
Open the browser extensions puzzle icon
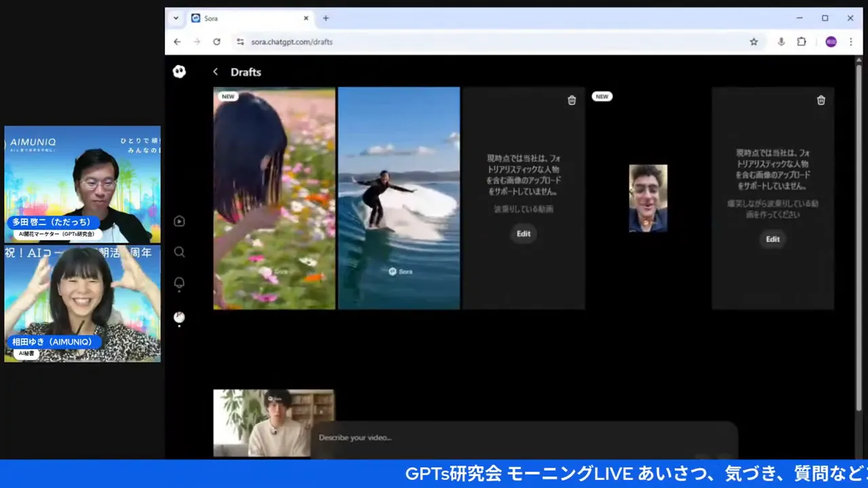tap(802, 42)
